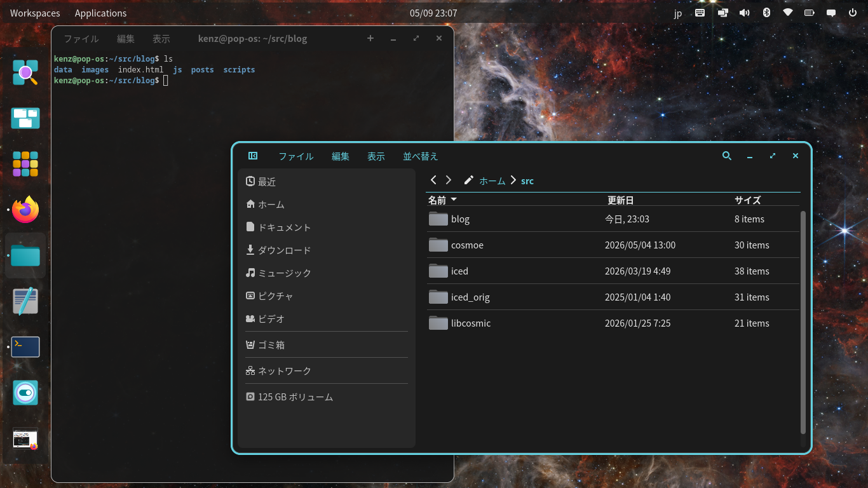The height and width of the screenshot is (488, 868).
Task: Go to 最近 in sidebar
Action: pos(327,181)
